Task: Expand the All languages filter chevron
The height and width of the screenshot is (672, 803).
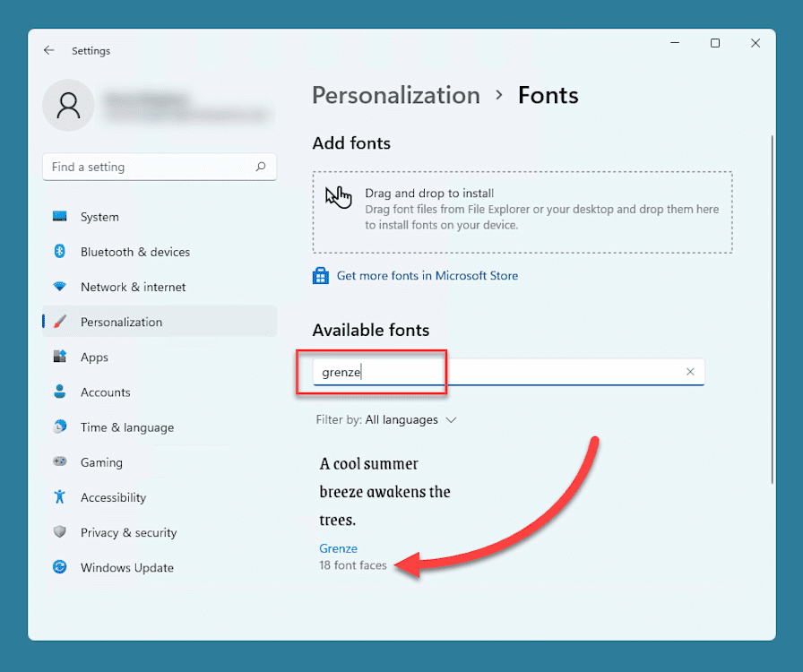Action: point(452,419)
